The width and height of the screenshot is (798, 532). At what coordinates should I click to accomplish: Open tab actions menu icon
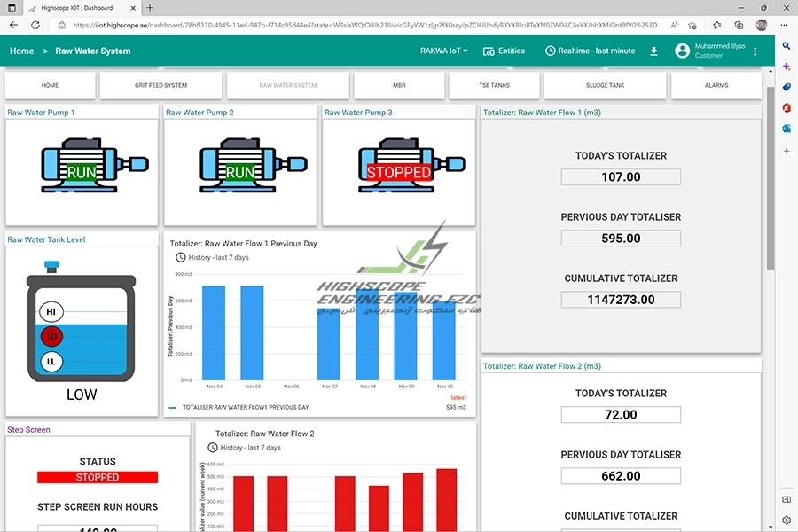tap(12, 8)
